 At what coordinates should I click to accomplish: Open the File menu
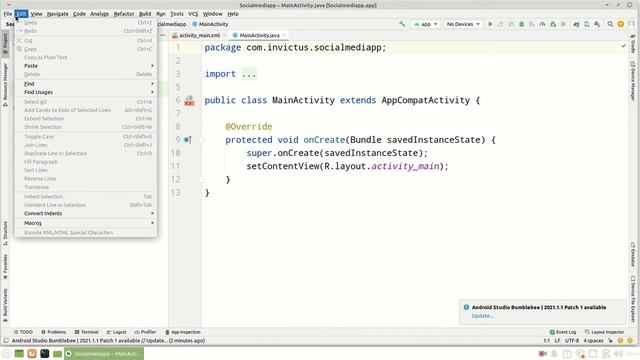(7, 14)
